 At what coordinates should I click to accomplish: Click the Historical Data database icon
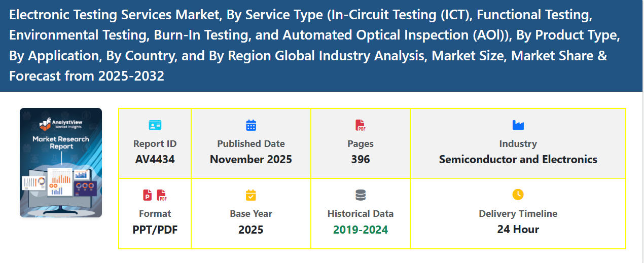pos(361,195)
